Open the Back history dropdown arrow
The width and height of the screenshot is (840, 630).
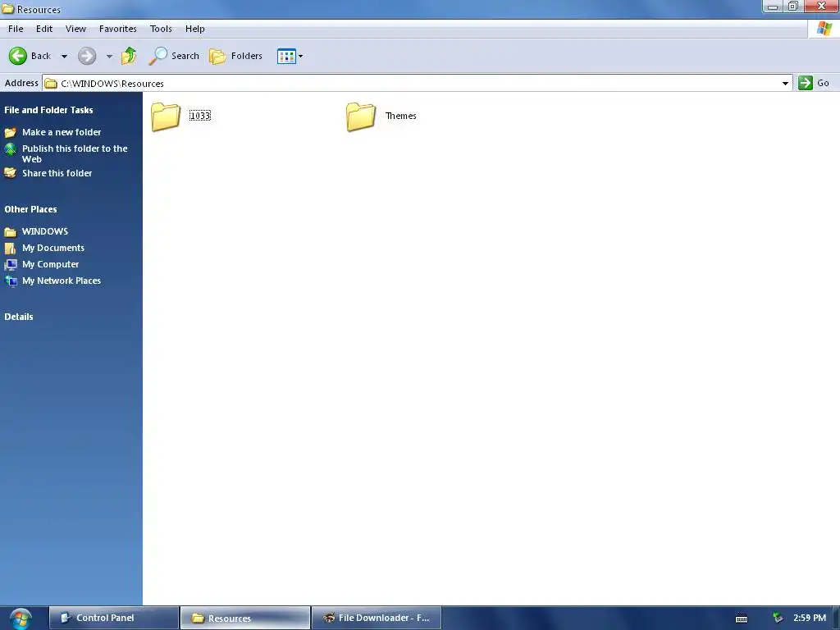pyautogui.click(x=64, y=57)
